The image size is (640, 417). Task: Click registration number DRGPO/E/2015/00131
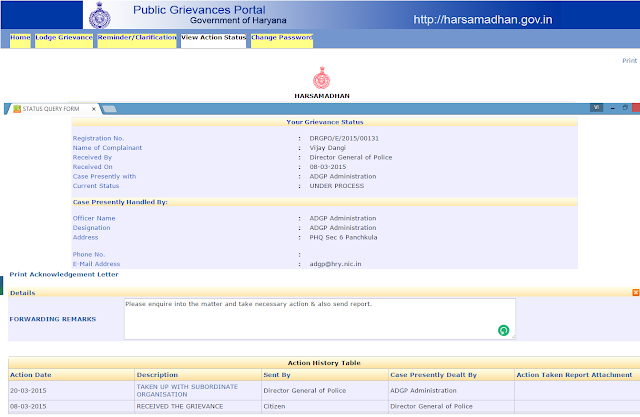click(x=344, y=138)
